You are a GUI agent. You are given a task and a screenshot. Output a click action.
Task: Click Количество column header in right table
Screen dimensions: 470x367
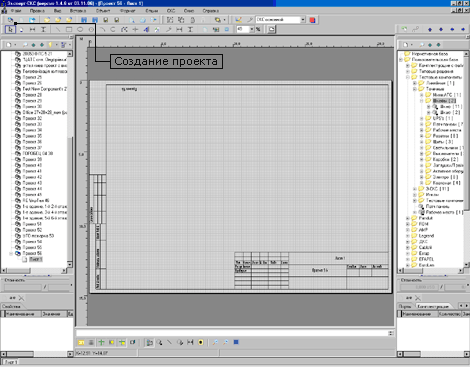point(449,314)
